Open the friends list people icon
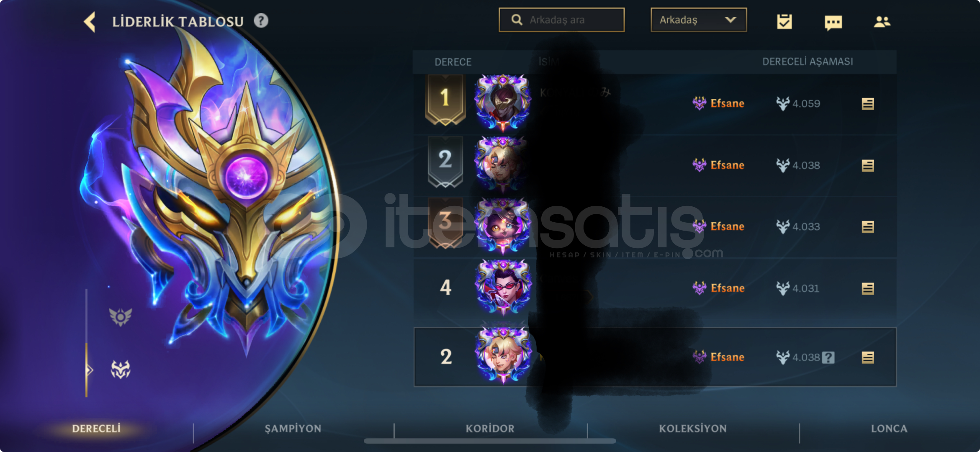980x452 pixels. click(x=882, y=21)
